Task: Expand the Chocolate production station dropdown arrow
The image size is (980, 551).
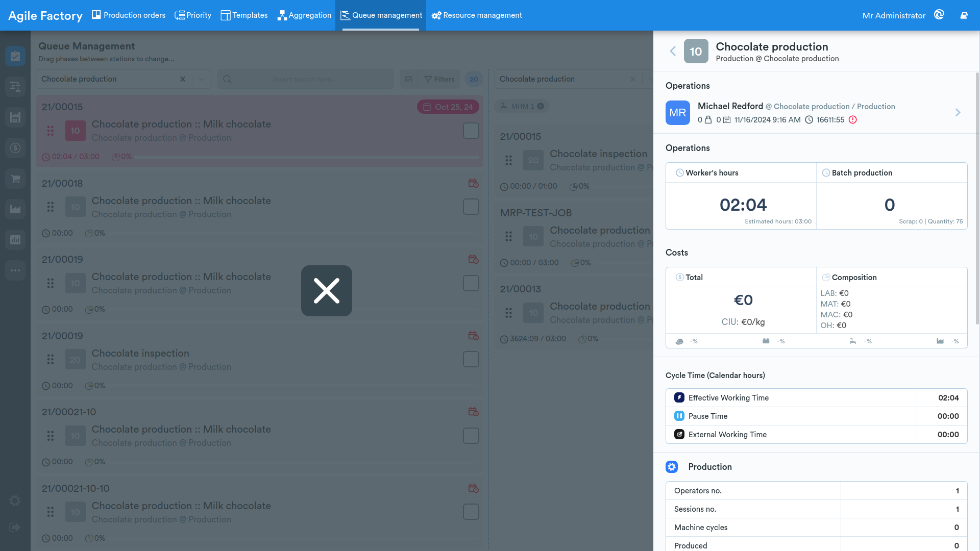Action: click(x=202, y=79)
